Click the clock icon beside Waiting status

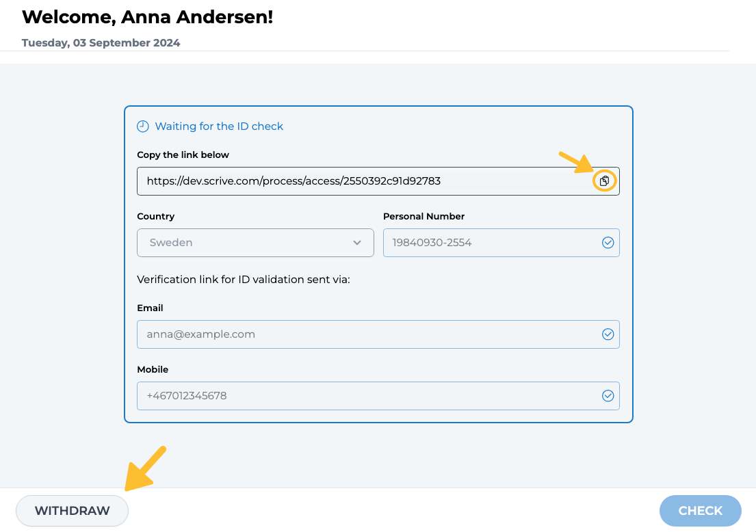(143, 127)
